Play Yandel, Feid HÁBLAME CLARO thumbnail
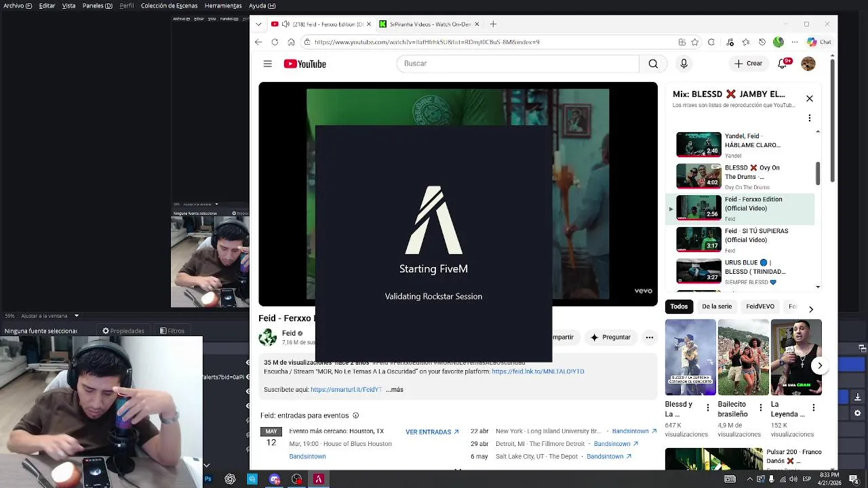This screenshot has height=488, width=868. tap(698, 144)
